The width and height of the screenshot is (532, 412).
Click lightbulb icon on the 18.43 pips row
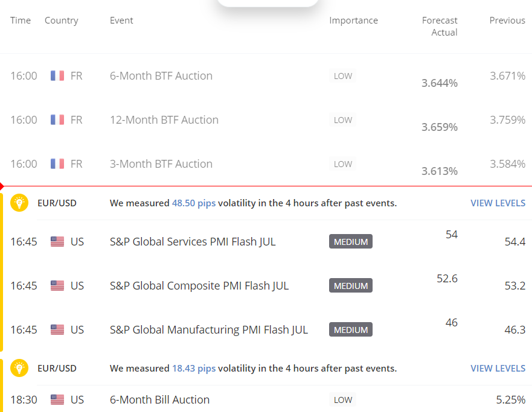pos(20,368)
